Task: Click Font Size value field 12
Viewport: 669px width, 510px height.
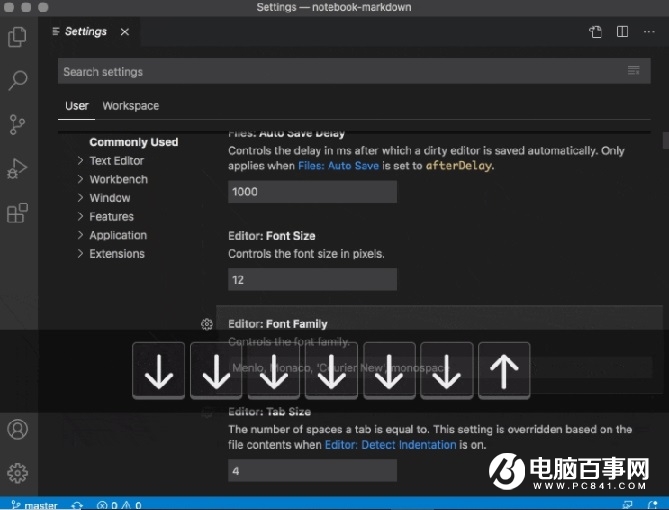Action: click(312, 280)
